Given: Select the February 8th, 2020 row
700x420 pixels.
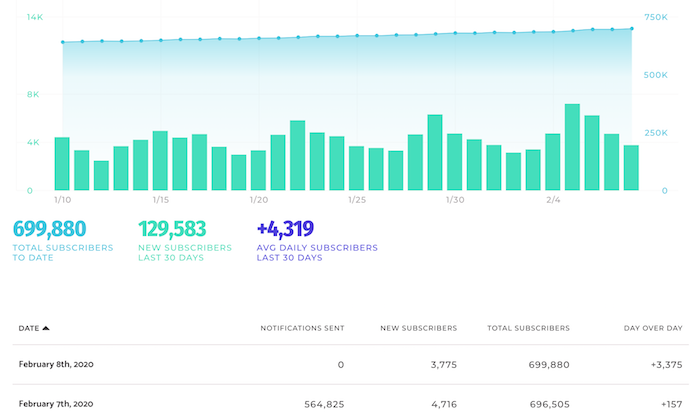Looking at the screenshot, I should (350, 365).
